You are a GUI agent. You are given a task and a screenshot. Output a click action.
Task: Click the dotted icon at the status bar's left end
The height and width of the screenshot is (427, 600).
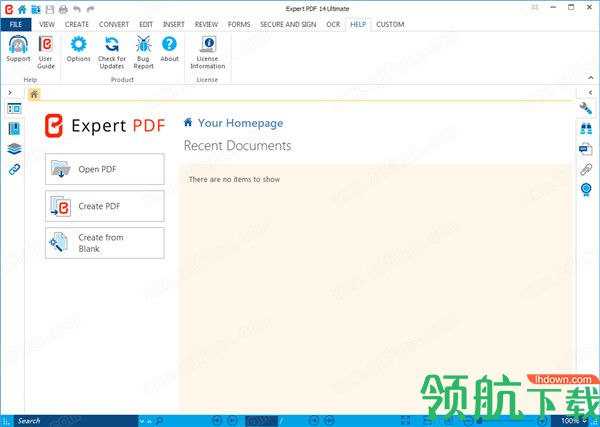click(x=7, y=421)
